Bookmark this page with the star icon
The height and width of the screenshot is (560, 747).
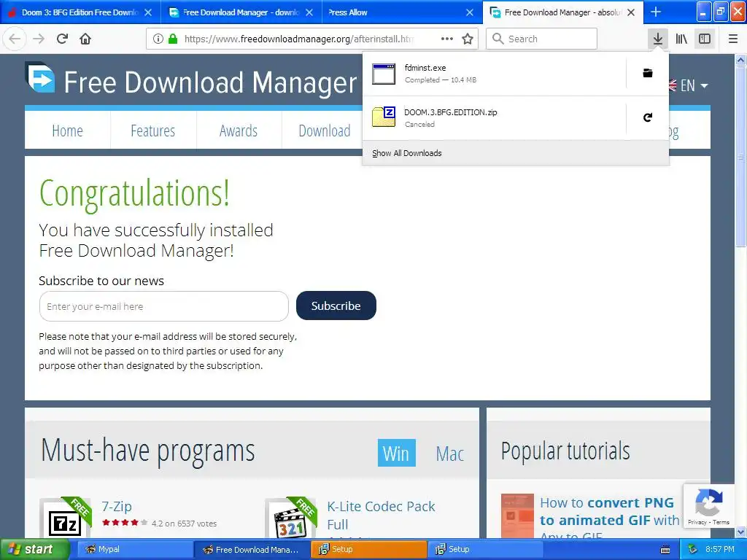click(468, 39)
